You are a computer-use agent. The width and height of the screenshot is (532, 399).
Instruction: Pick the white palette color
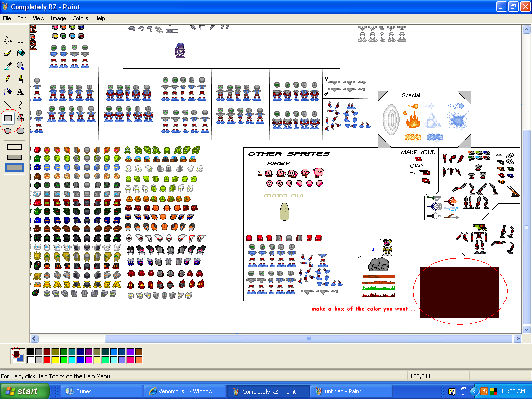tap(31, 360)
